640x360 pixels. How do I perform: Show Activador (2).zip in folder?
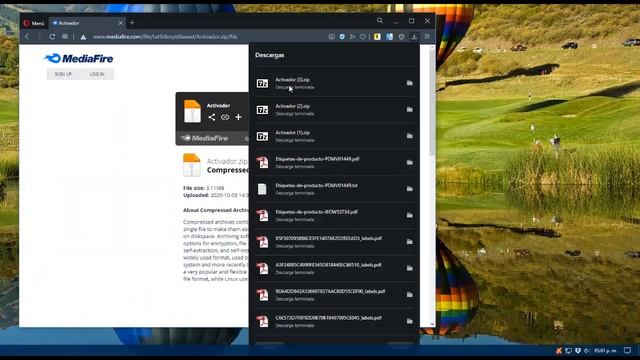(409, 110)
